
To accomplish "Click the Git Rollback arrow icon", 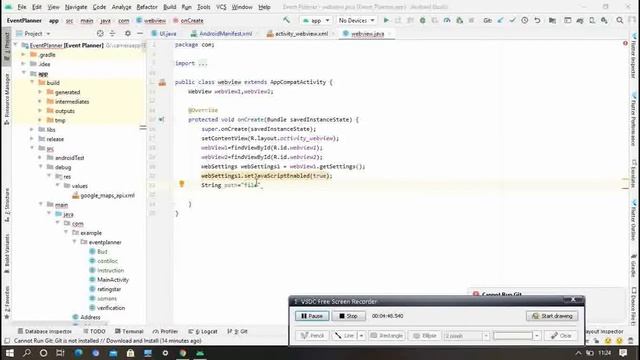I will point(537,20).
